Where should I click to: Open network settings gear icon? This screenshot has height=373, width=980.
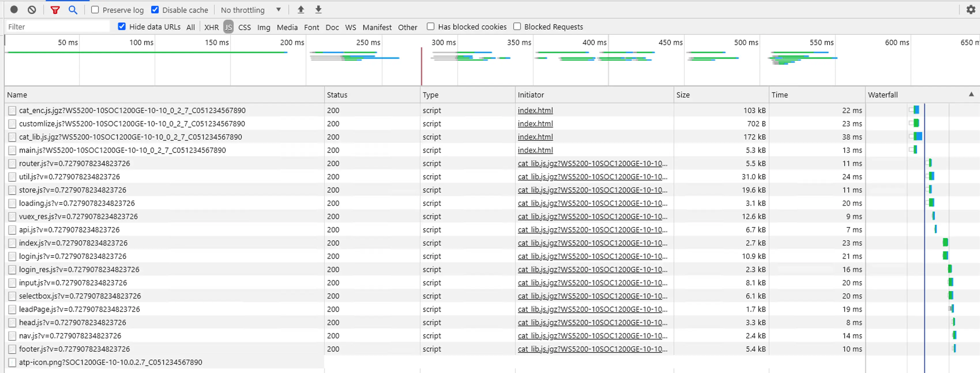pos(970,10)
